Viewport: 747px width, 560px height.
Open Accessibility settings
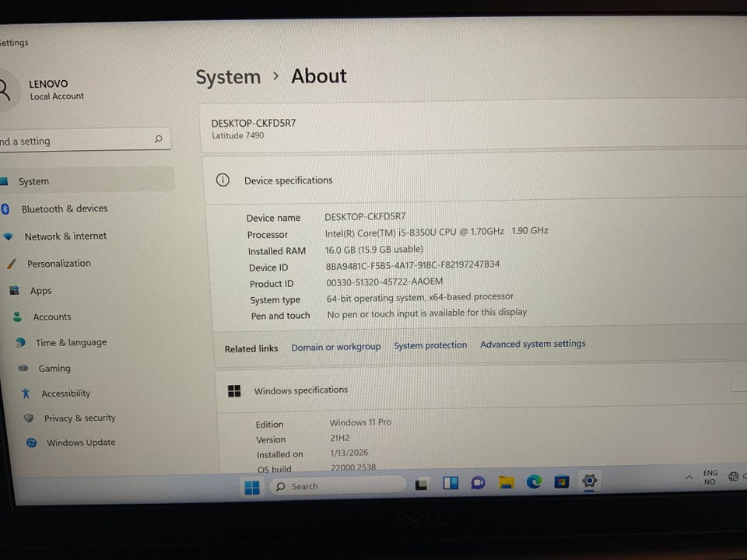pyautogui.click(x=65, y=394)
